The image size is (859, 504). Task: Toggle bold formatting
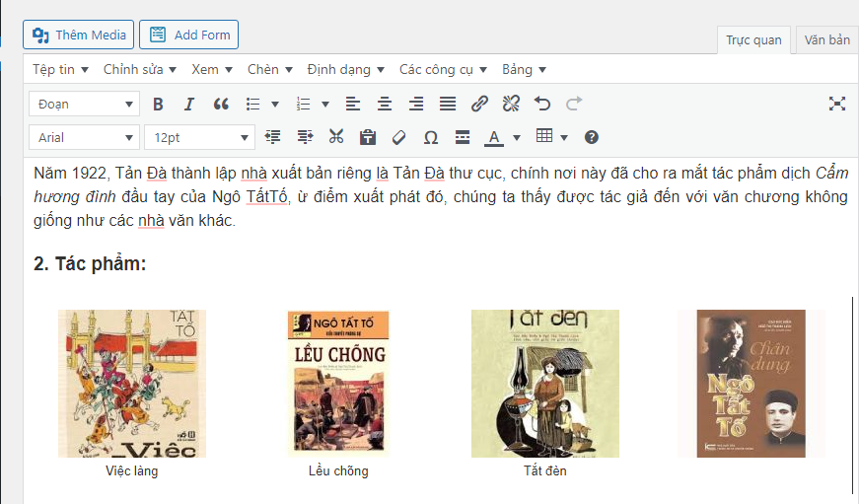pyautogui.click(x=158, y=104)
